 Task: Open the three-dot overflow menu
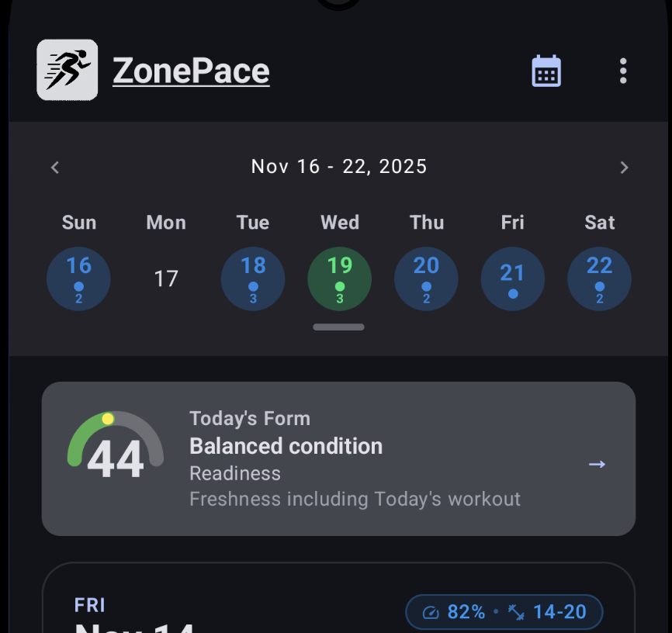click(x=623, y=71)
